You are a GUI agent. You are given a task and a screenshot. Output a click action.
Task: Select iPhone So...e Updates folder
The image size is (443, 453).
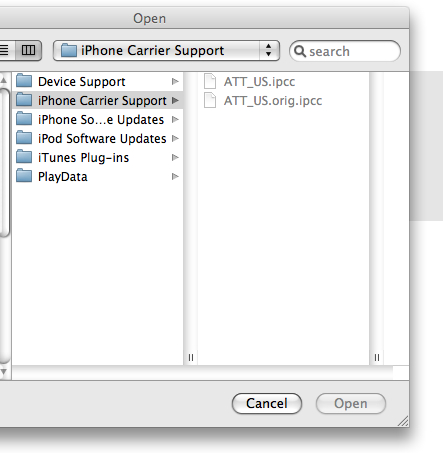tap(98, 119)
